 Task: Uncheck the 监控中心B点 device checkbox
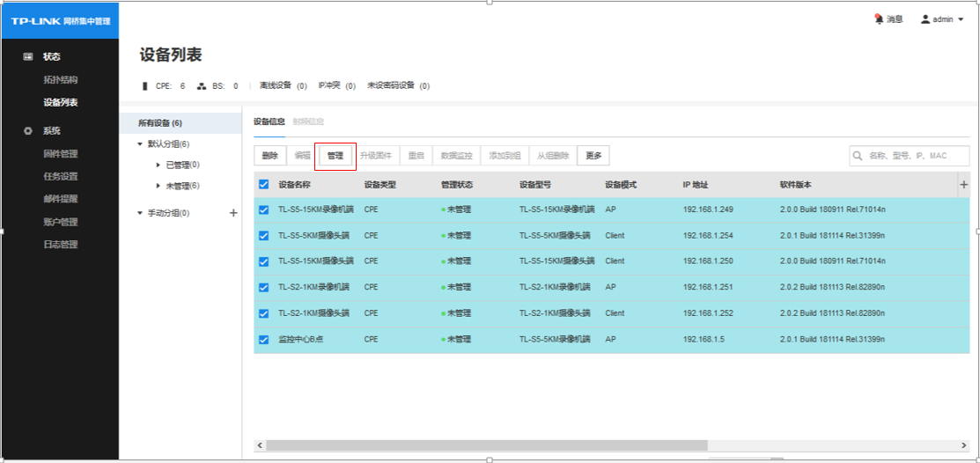[x=264, y=340]
